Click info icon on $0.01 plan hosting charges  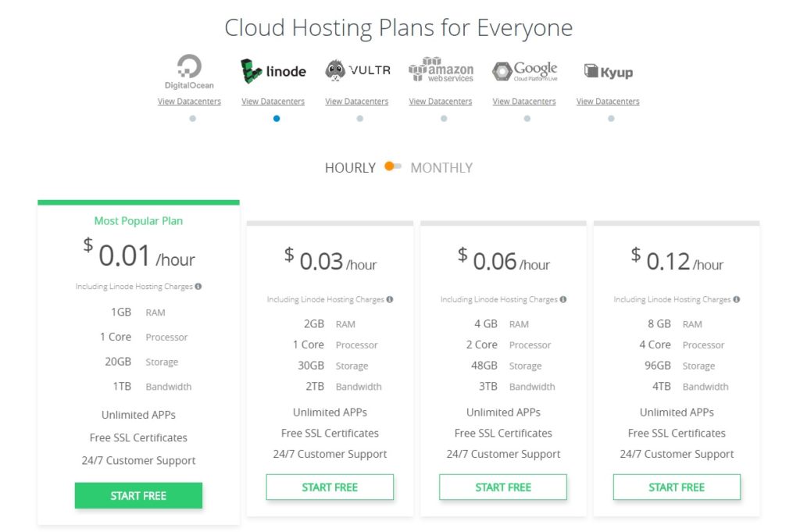pyautogui.click(x=198, y=287)
